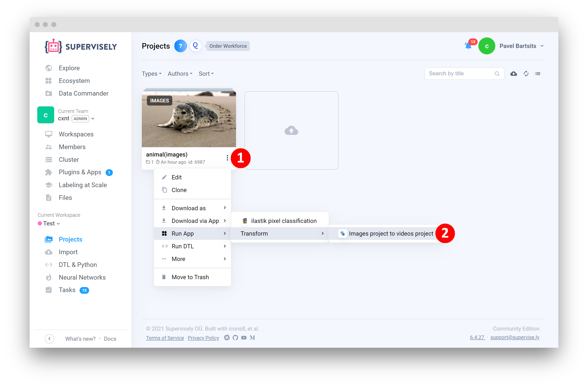588x390 pixels.
Task: Expand the Authors filter dropdown
Action: point(180,74)
